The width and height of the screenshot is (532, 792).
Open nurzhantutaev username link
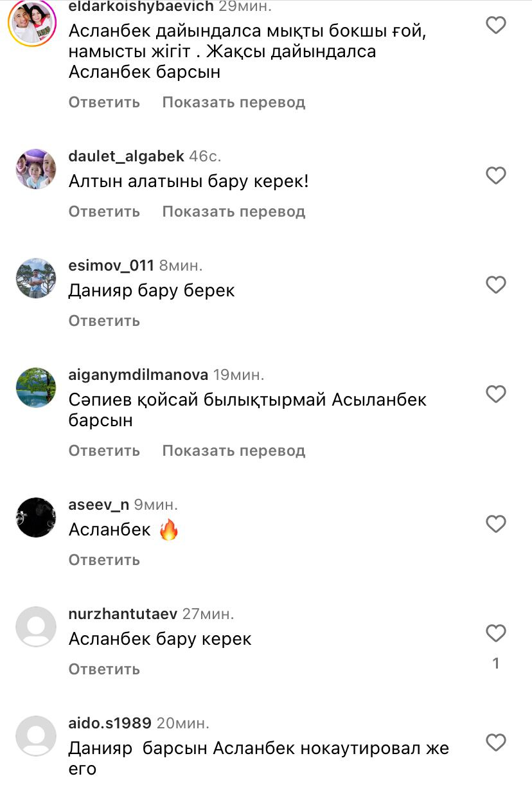(123, 614)
